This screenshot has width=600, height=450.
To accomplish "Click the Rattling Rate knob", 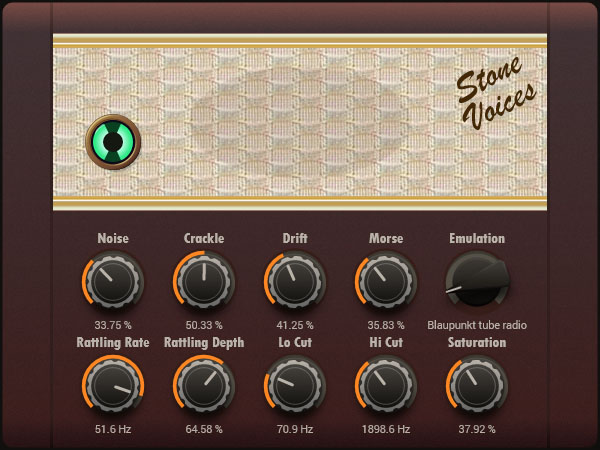I will [x=113, y=386].
